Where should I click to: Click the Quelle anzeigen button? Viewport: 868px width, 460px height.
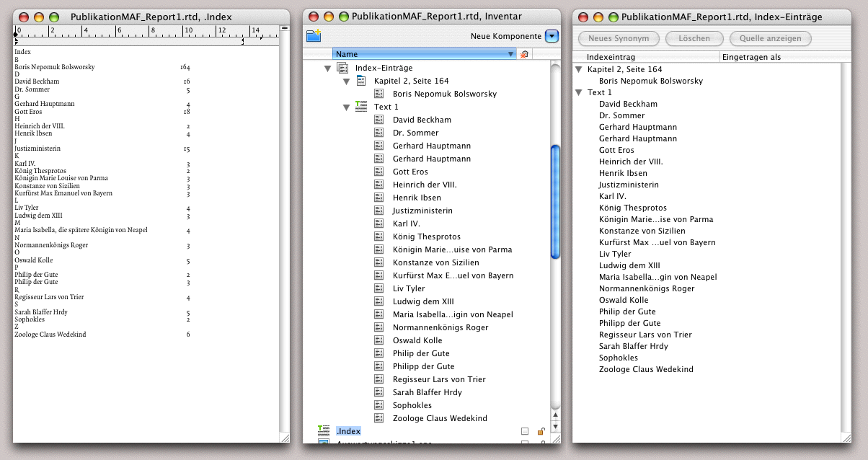[x=770, y=38]
